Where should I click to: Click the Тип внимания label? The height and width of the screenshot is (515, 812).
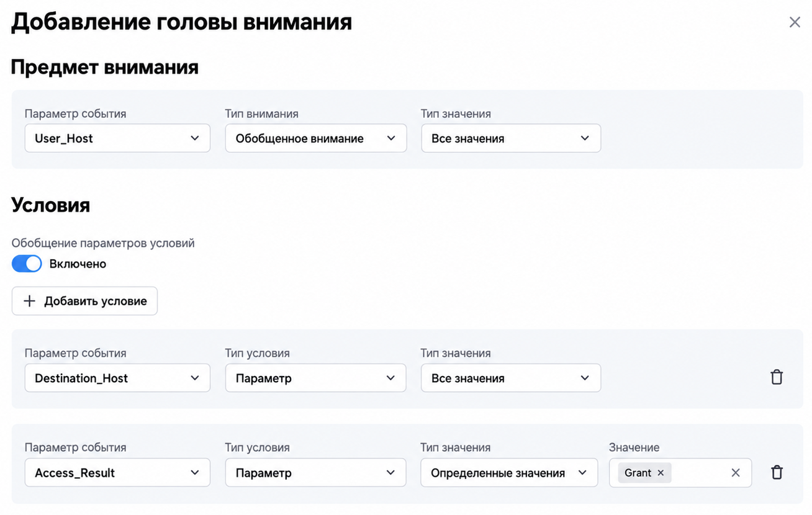[x=261, y=114]
